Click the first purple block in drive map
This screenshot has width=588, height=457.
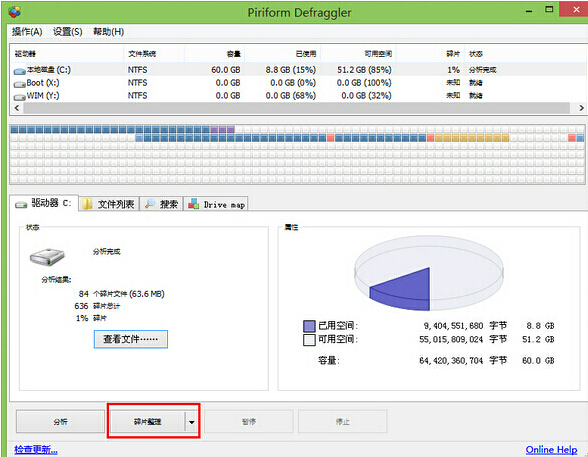pyautogui.click(x=214, y=130)
